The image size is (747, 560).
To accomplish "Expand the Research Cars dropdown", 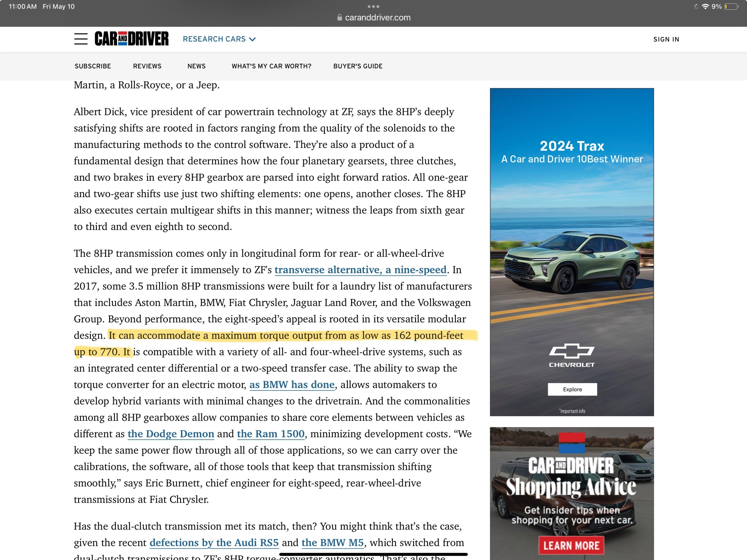I will (219, 39).
